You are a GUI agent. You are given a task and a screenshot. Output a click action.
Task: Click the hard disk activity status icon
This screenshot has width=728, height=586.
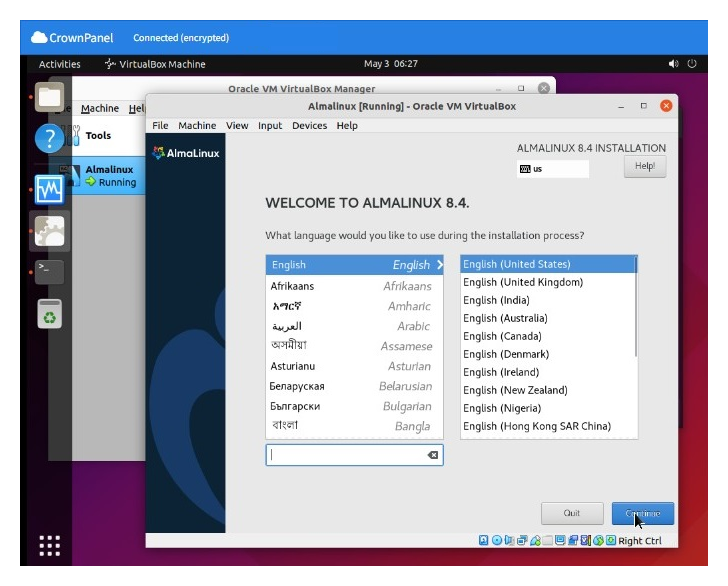click(483, 540)
